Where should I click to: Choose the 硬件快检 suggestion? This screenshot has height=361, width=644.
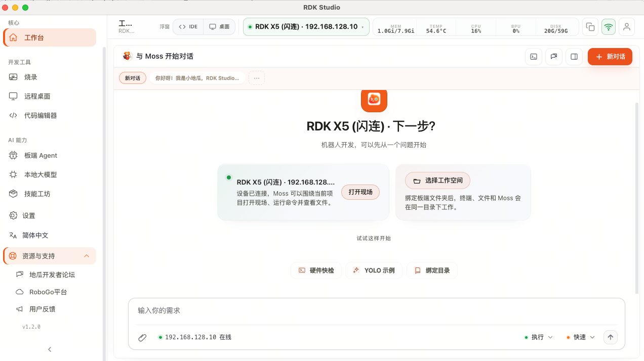point(316,270)
